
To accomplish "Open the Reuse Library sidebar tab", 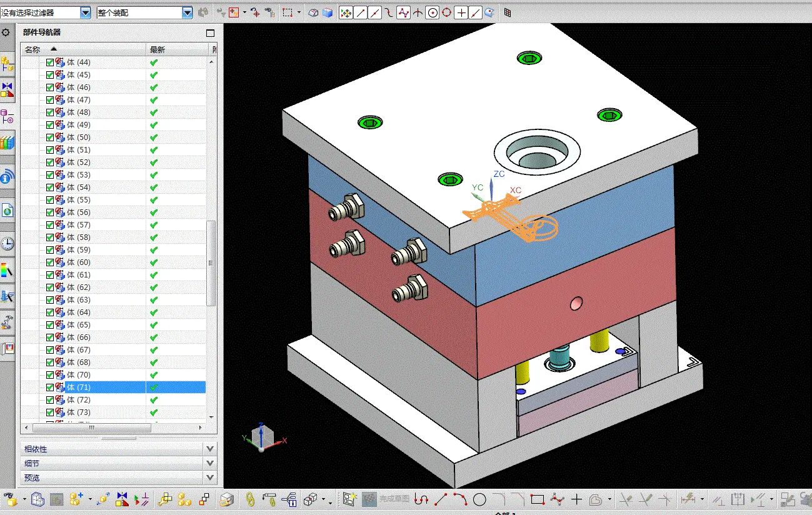I will coord(8,143).
